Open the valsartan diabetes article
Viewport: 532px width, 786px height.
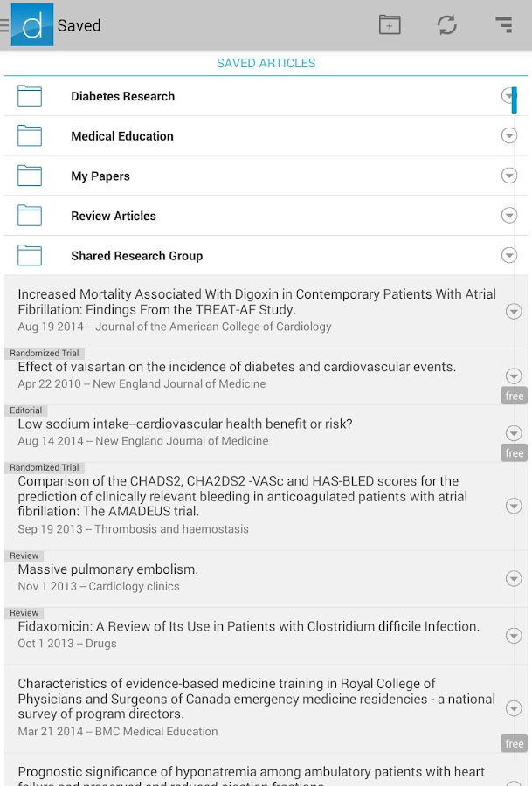[x=237, y=368]
